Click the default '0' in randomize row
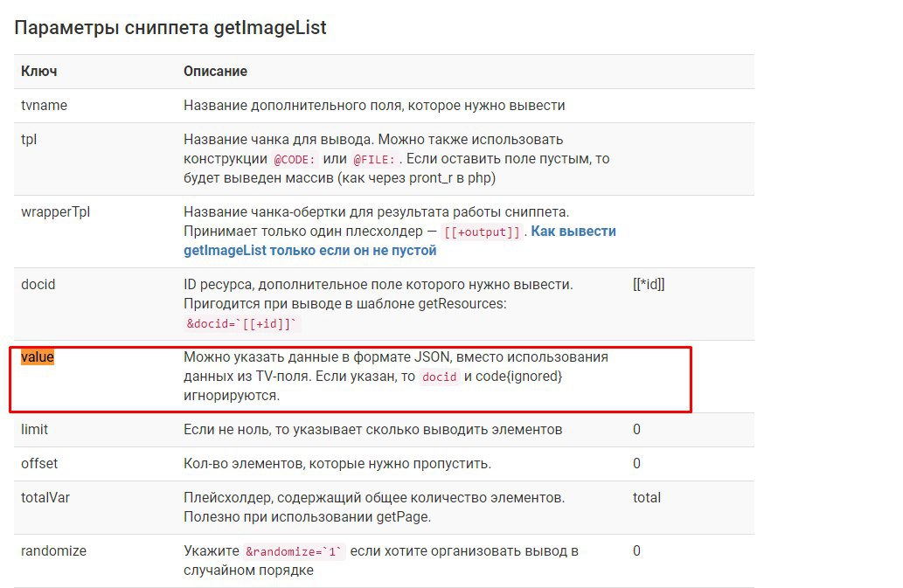Viewport: 903px width, 588px height. (636, 550)
